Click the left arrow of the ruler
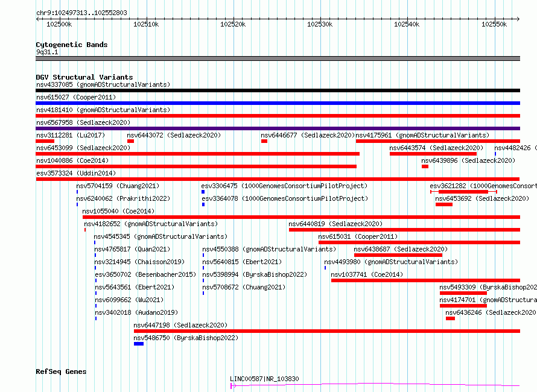Screen dimensions: 537x392 point(37,19)
